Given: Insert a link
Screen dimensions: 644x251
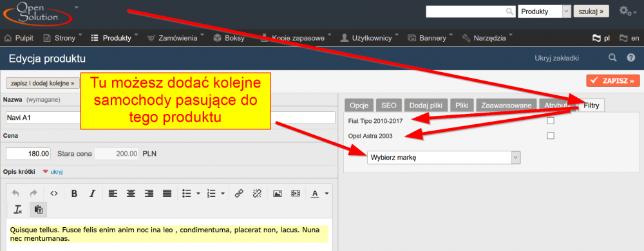Looking at the screenshot, I should [x=239, y=194].
